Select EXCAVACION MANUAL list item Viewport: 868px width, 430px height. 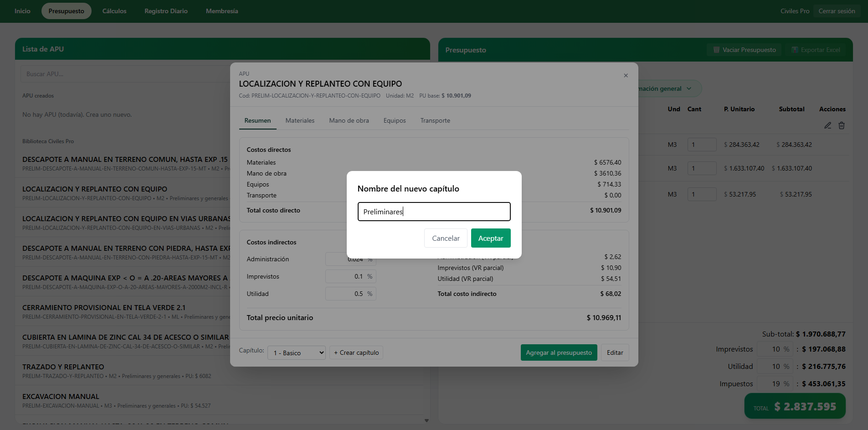(x=219, y=400)
